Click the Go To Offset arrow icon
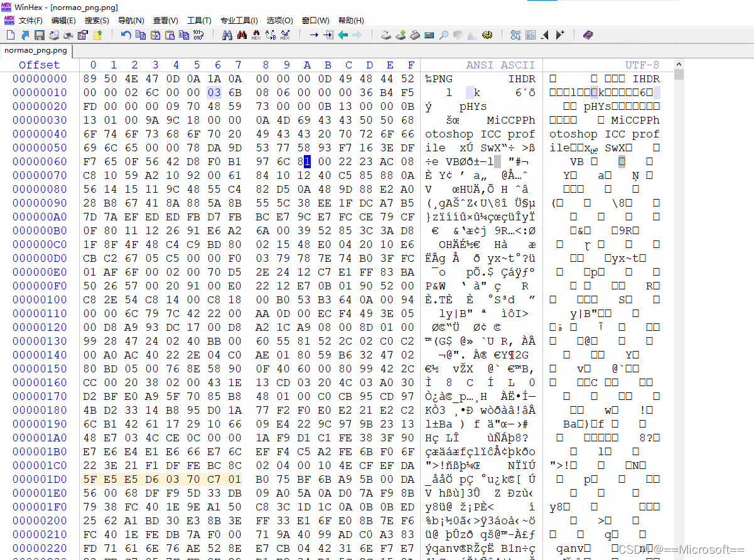The height and width of the screenshot is (560, 754). pyautogui.click(x=314, y=35)
